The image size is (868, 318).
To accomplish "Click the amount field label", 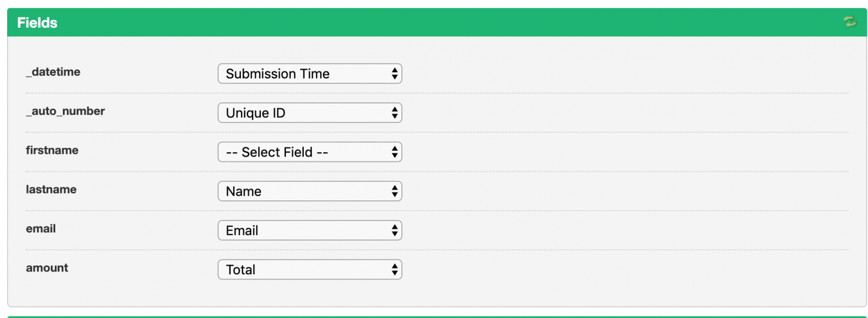I will pyautogui.click(x=47, y=268).
